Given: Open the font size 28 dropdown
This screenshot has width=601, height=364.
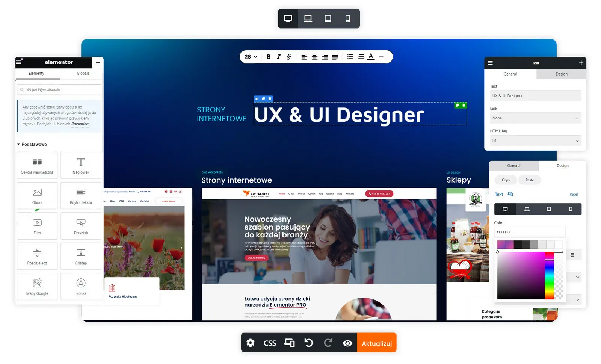Looking at the screenshot, I should 251,57.
